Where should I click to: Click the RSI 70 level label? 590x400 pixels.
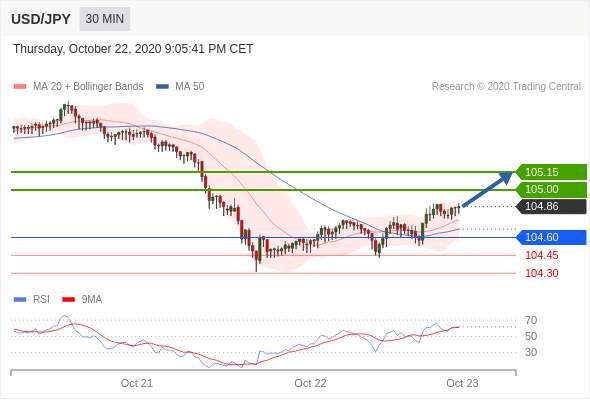531,321
